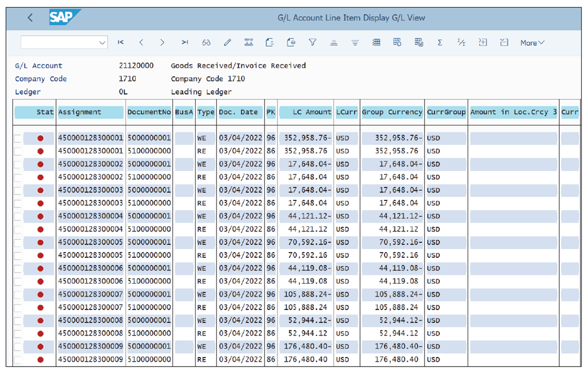This screenshot has width=588, height=373.
Task: Sort the line items ascending
Action: click(x=333, y=43)
